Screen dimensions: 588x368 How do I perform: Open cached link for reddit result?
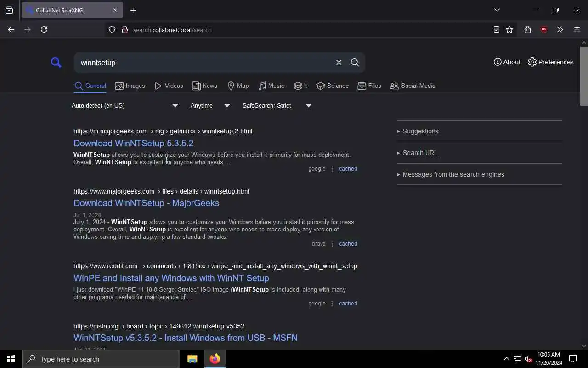(x=348, y=304)
